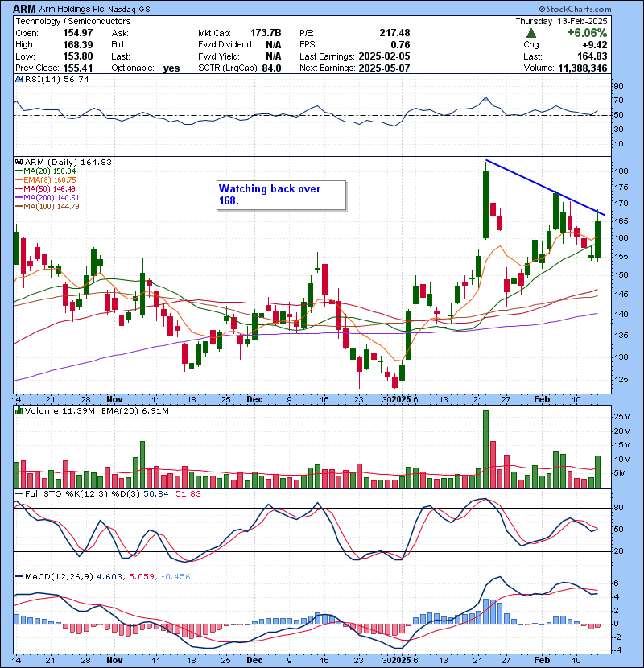Click the Fwd Yield N/A value
This screenshot has width=644, height=668.
(273, 56)
